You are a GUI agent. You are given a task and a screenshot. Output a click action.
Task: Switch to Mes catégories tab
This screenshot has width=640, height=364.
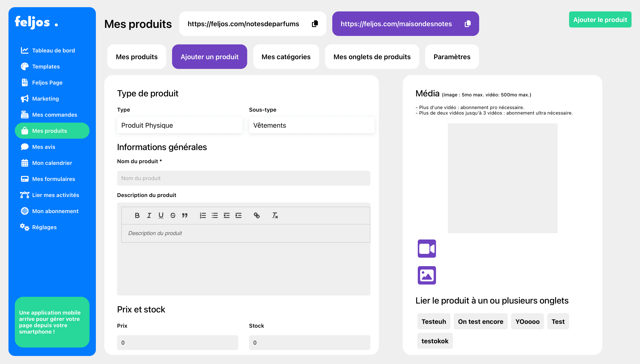(286, 57)
